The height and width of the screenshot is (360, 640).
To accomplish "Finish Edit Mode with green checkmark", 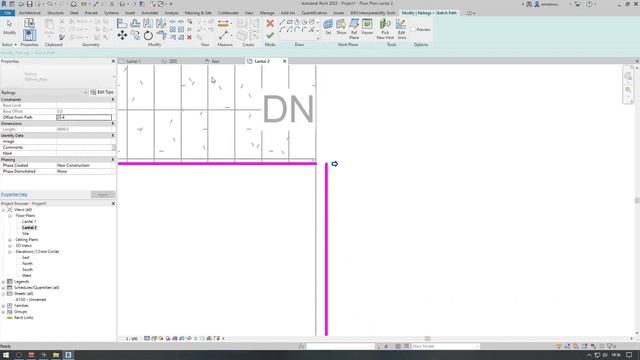I will (x=270, y=36).
